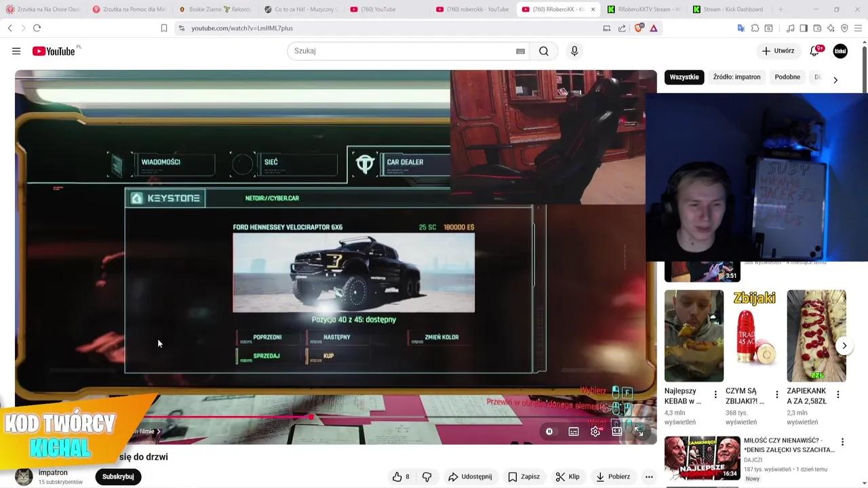Open the account avatar menu

click(x=840, y=51)
